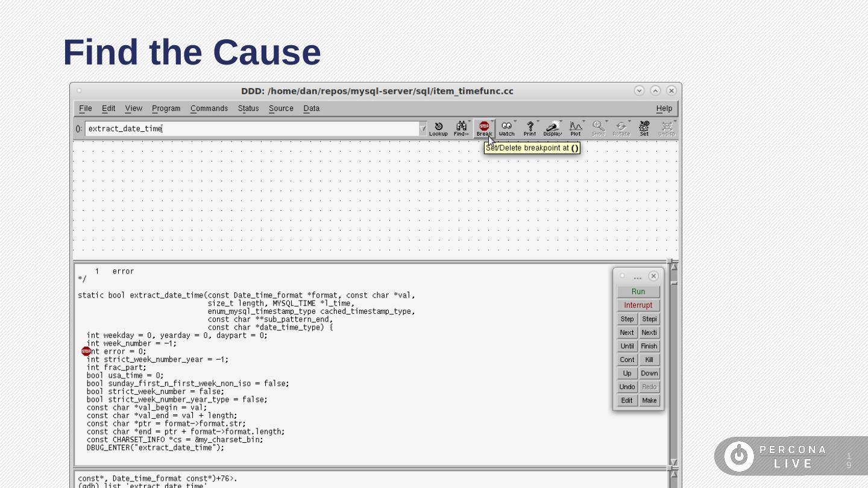Click the Plot graph icon

point(576,128)
